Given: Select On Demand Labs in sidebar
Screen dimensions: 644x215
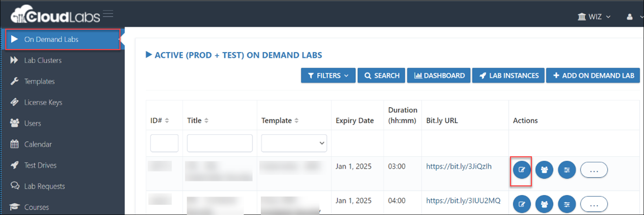Looking at the screenshot, I should point(63,39).
